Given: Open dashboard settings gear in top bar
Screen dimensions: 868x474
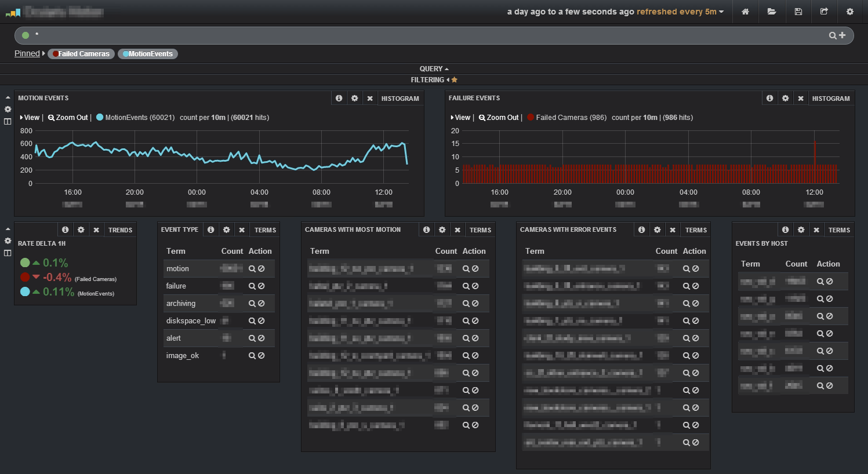Looking at the screenshot, I should point(850,12).
